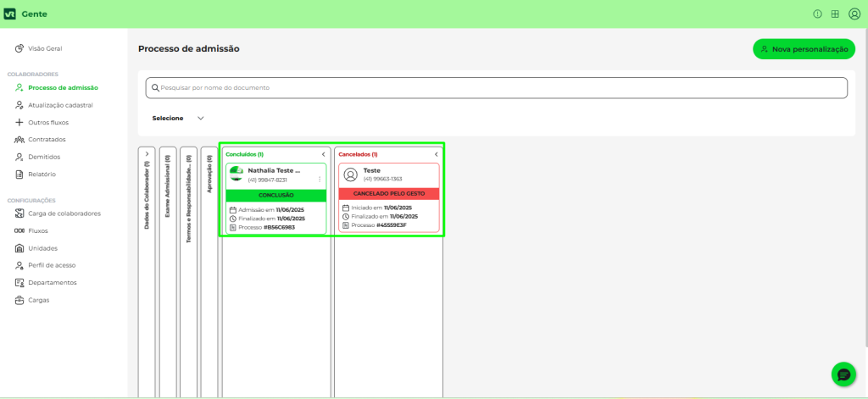Go to Visão Geral in sidebar
Viewport: 868px width, 399px height.
tap(45, 48)
